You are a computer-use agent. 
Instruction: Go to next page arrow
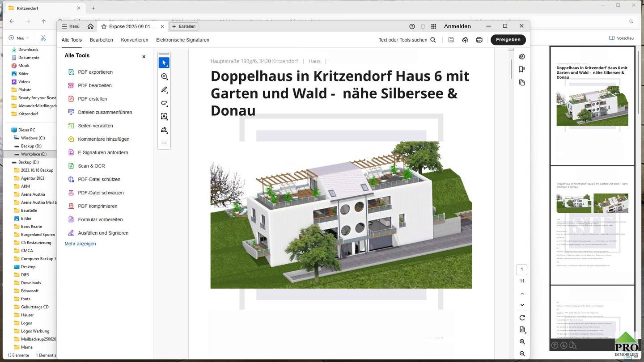tap(522, 305)
